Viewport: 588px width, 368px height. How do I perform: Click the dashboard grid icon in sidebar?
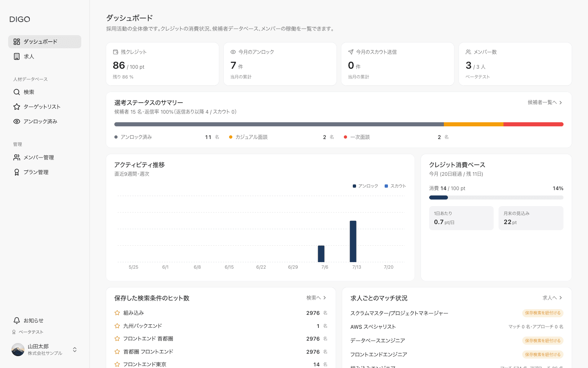[17, 42]
